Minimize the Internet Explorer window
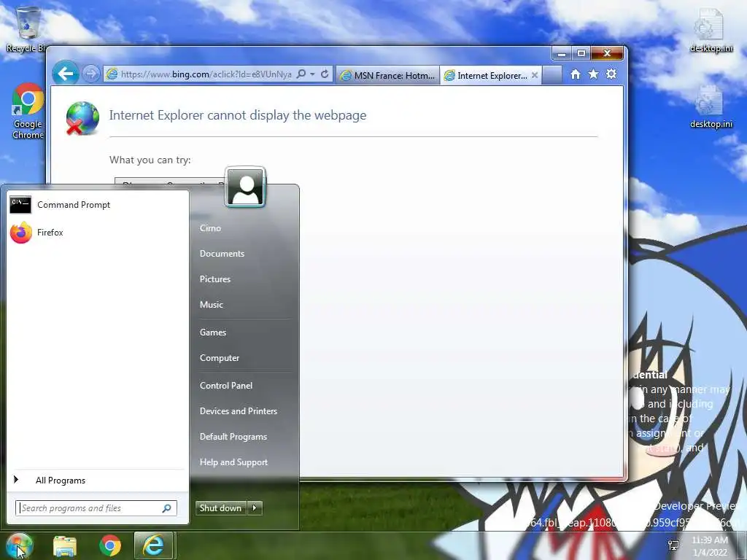Image resolution: width=747 pixels, height=560 pixels. coord(562,53)
